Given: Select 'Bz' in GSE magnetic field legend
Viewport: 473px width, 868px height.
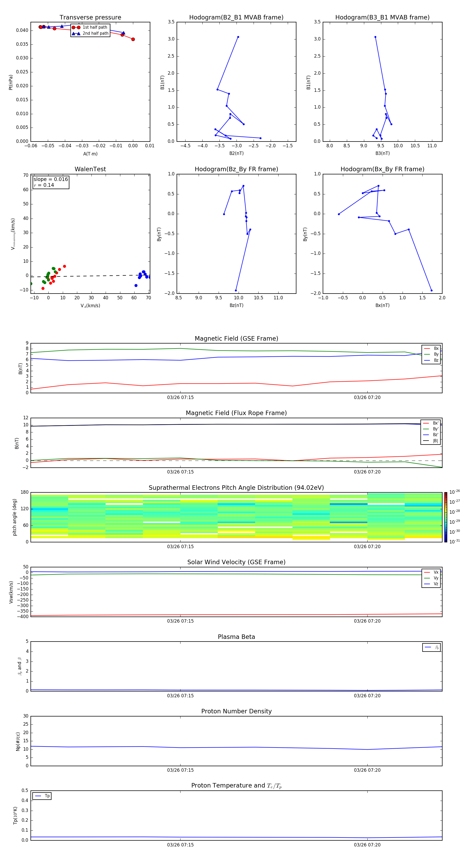Looking at the screenshot, I should 431,360.
